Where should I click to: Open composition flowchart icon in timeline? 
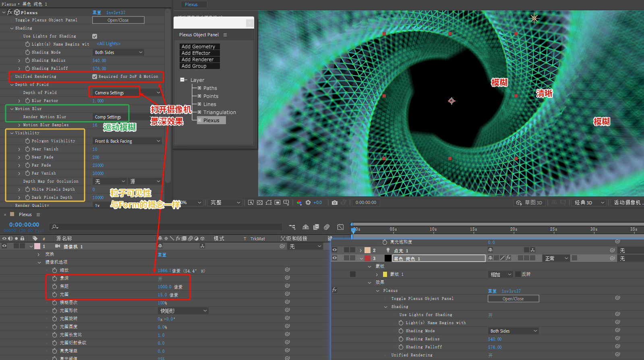click(x=292, y=227)
